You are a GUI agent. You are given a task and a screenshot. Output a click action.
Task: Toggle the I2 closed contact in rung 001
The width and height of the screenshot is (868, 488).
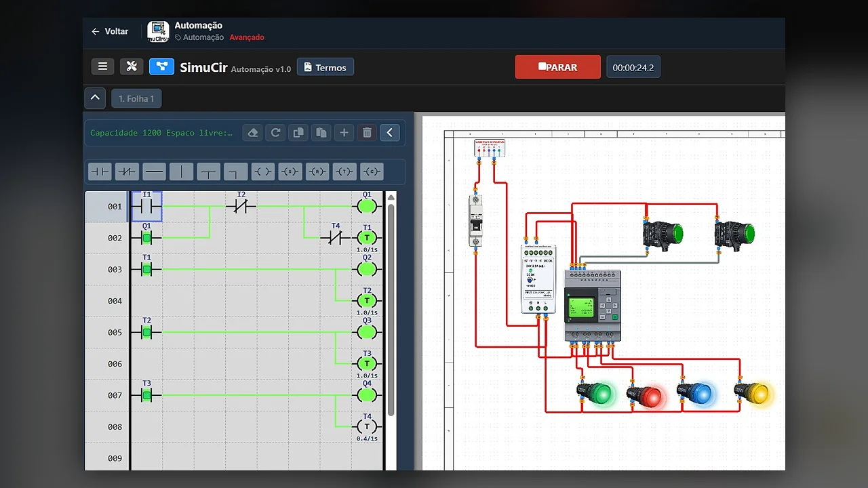(241, 205)
